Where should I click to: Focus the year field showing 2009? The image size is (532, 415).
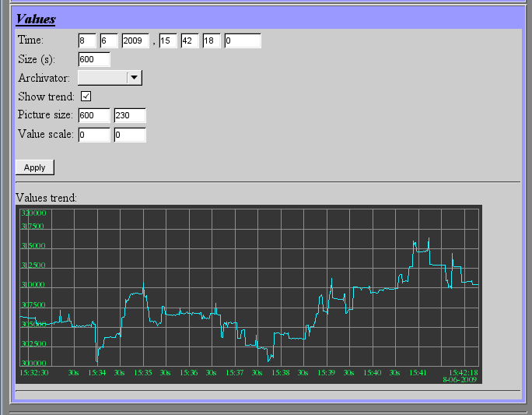[135, 40]
